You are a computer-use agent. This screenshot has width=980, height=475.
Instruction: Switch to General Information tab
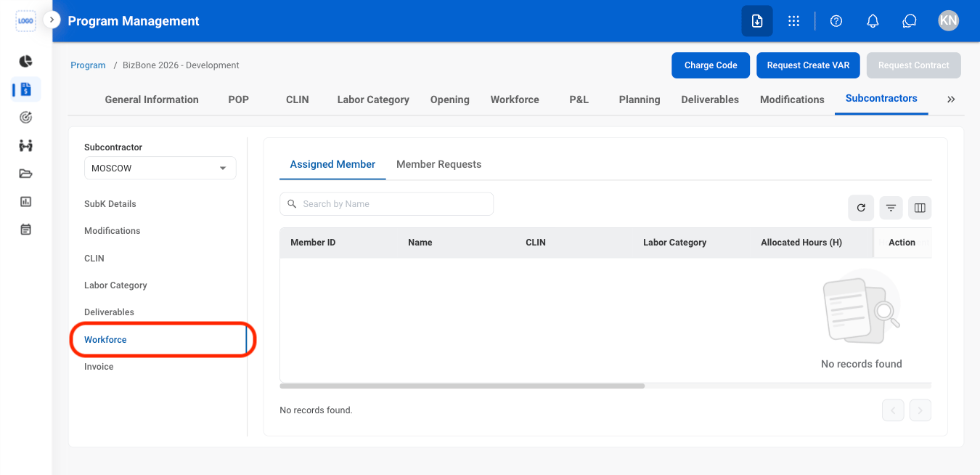tap(152, 100)
